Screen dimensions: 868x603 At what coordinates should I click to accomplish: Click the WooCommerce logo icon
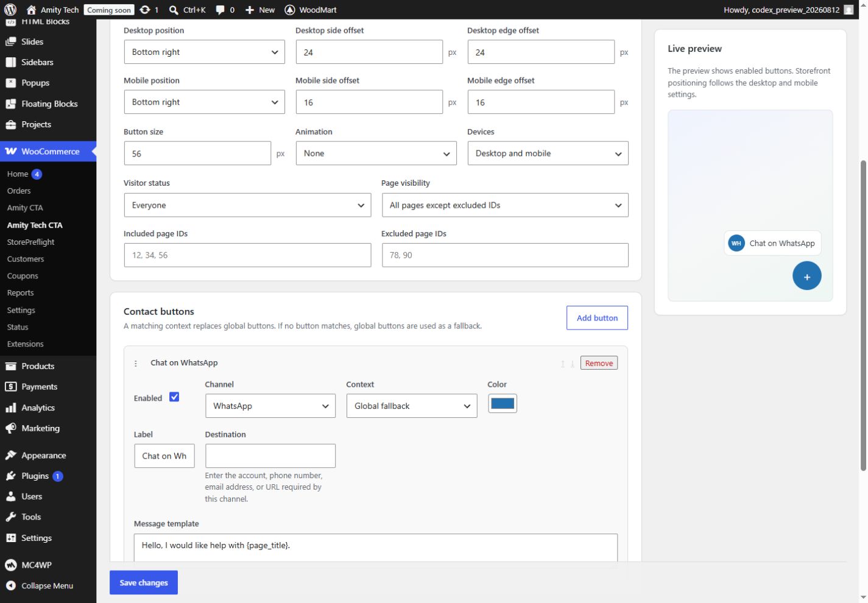tap(11, 151)
